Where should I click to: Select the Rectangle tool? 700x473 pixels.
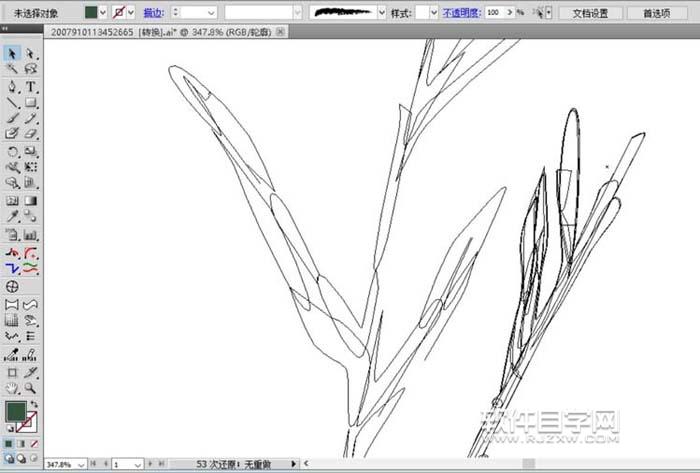coord(30,103)
